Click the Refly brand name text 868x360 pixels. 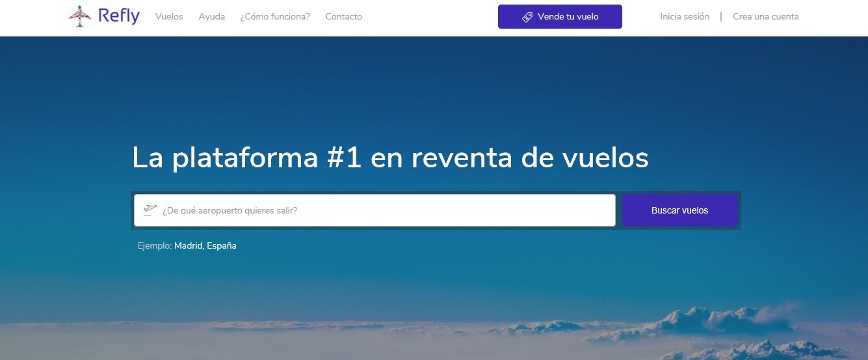119,16
